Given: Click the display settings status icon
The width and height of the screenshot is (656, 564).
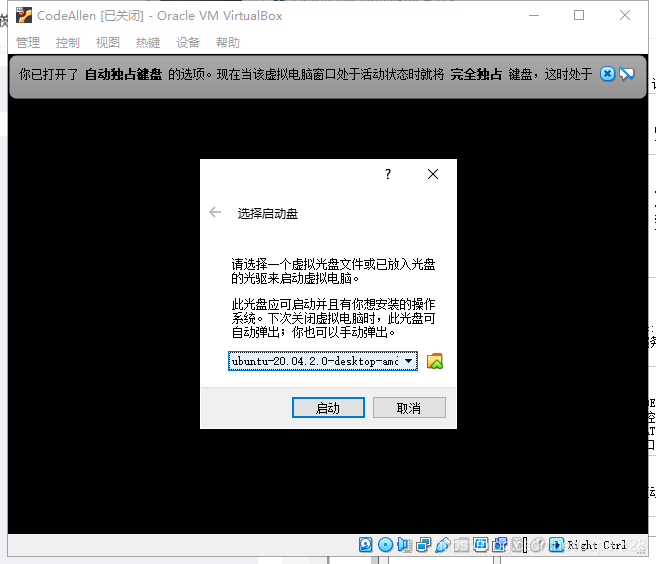Looking at the screenshot, I should [x=481, y=544].
